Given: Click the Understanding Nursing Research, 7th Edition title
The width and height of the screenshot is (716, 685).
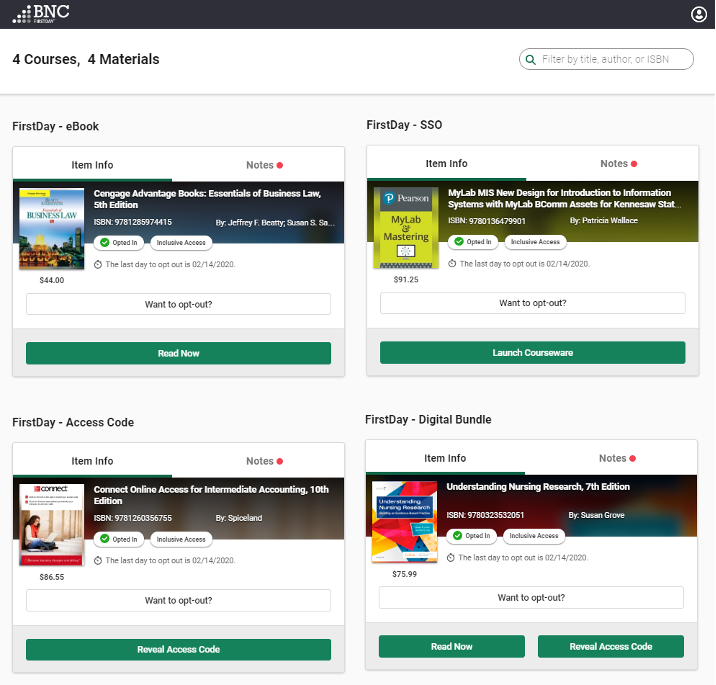Looking at the screenshot, I should 538,487.
